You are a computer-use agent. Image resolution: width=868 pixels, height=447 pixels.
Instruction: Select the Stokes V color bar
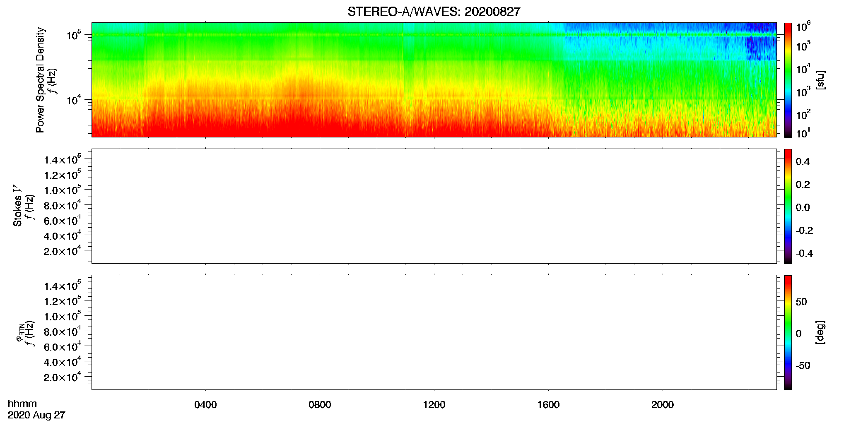[788, 206]
